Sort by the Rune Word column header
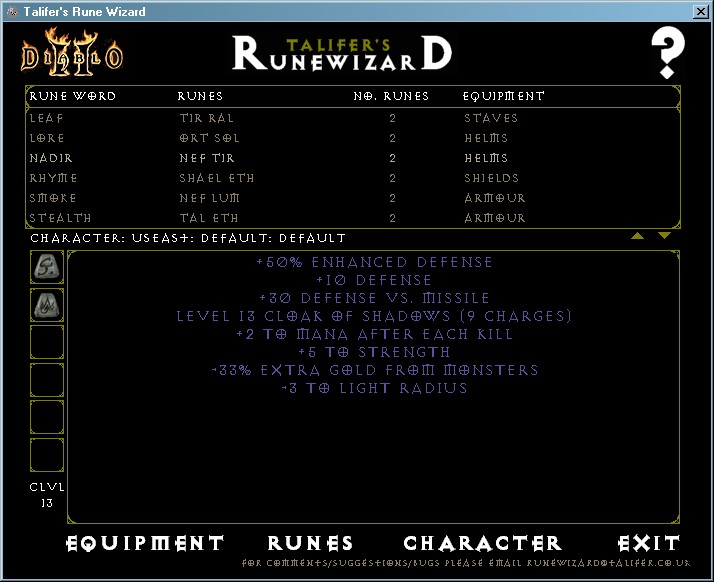Screen dimensions: 714x582 (x=73, y=97)
